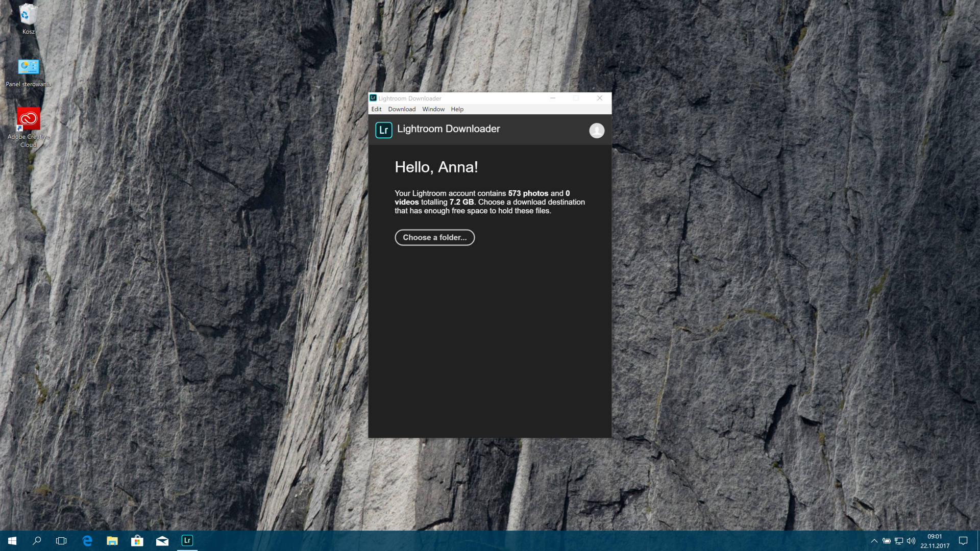Show hidden system tray icons

tap(874, 541)
